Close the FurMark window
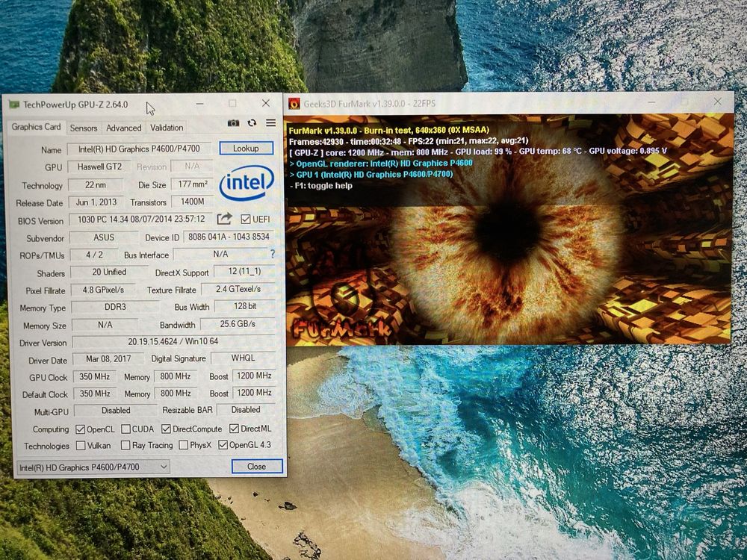This screenshot has height=560, width=747. tap(717, 102)
